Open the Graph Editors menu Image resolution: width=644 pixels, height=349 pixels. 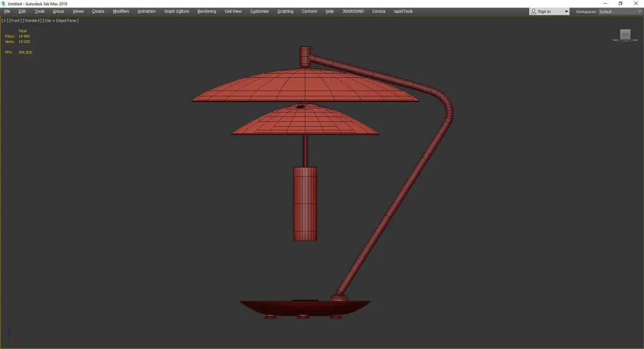point(177,11)
